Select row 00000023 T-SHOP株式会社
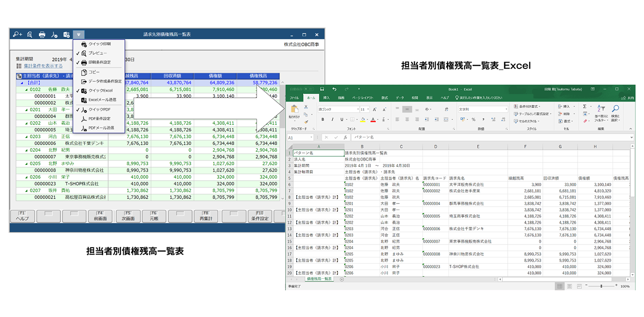Viewport: 644px width, 317px height. click(x=147, y=184)
